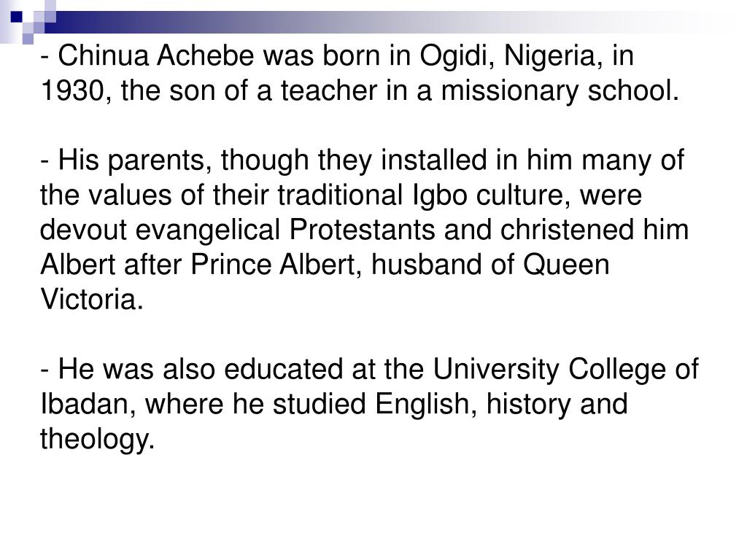Click the words "evangelical Protestants"

click(285, 230)
